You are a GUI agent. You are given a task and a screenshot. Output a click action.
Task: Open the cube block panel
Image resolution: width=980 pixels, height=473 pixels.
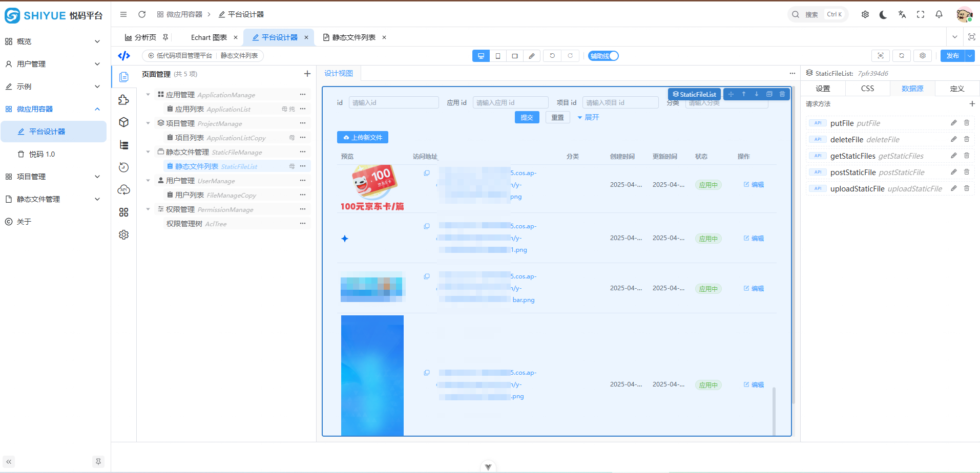[x=123, y=122]
